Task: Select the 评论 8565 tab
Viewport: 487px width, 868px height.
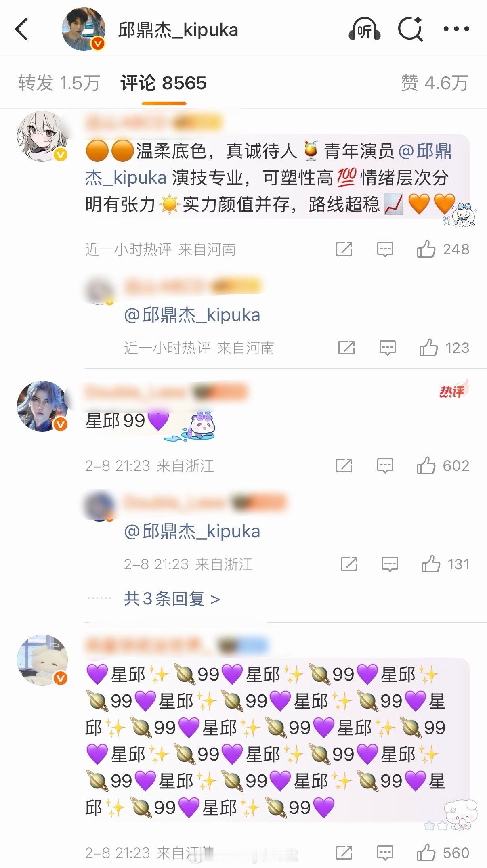Action: [164, 83]
